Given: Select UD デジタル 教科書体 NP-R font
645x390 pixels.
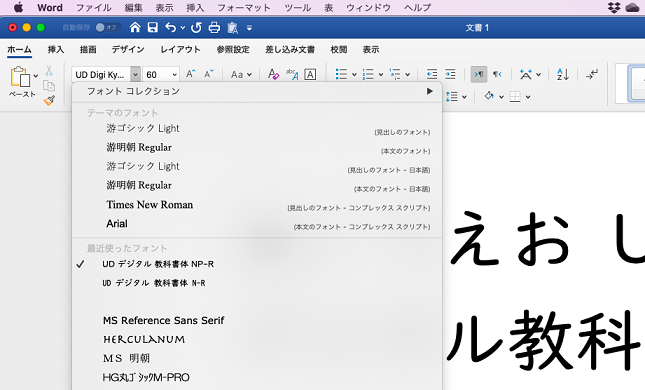Looking at the screenshot, I should (x=257, y=264).
